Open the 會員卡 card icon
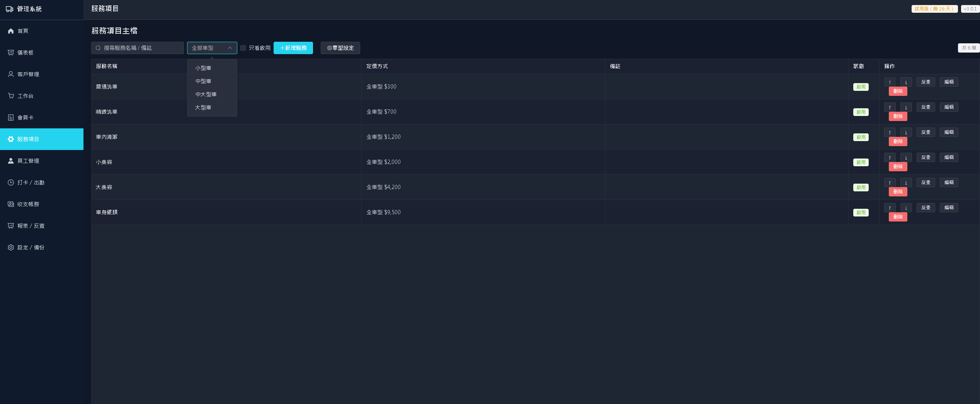The height and width of the screenshot is (404, 980). tap(11, 118)
